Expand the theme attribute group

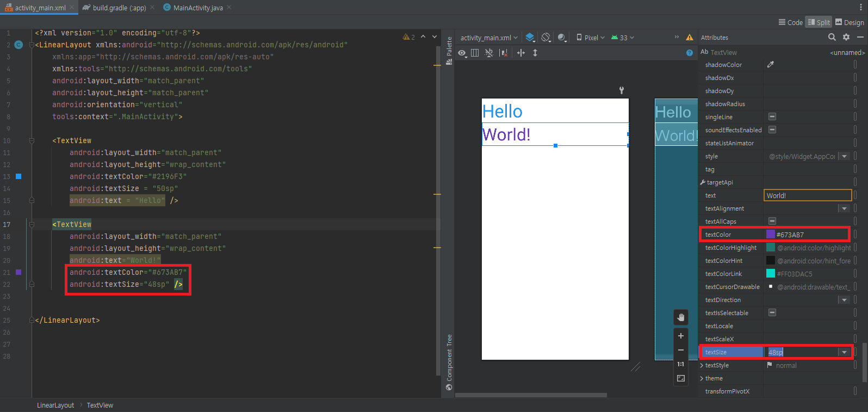(702, 378)
